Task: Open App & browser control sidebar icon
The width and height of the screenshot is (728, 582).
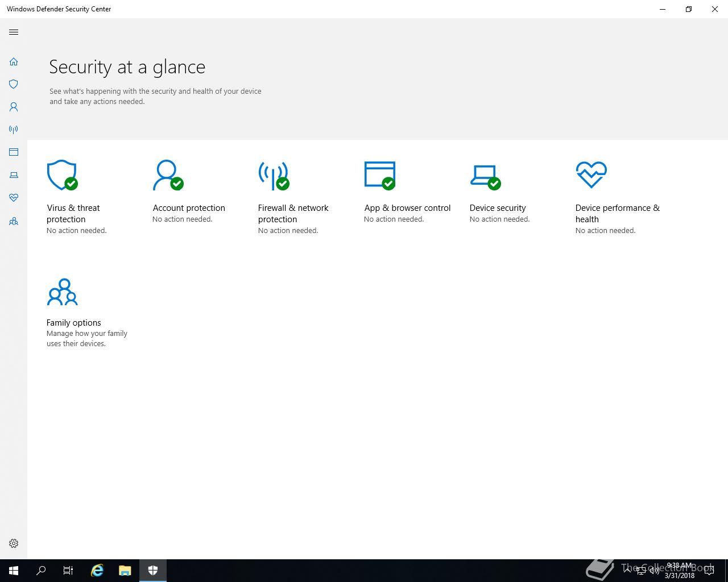Action: coord(14,152)
